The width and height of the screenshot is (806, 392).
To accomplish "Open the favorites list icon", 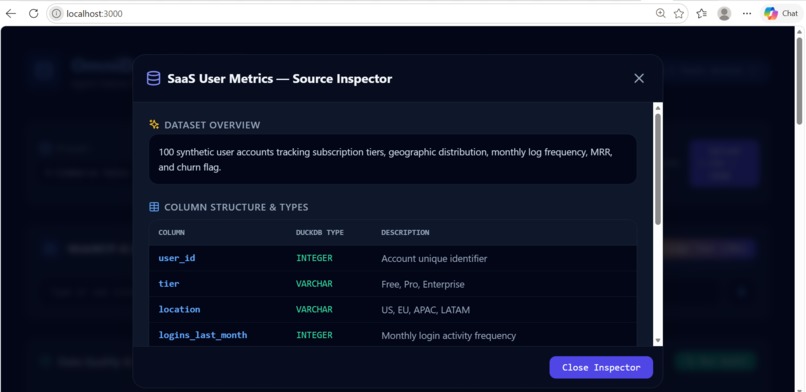I will pyautogui.click(x=702, y=14).
